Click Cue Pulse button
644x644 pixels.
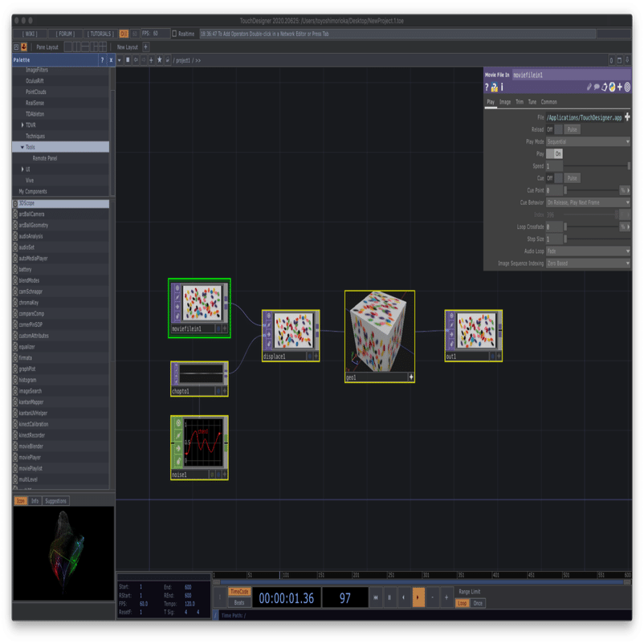coord(572,177)
